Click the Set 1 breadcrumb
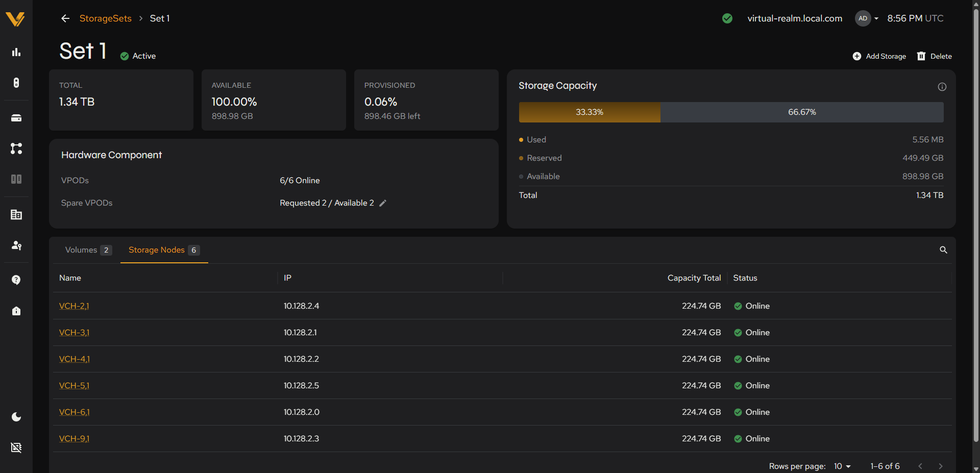Image resolution: width=980 pixels, height=473 pixels. click(x=160, y=18)
